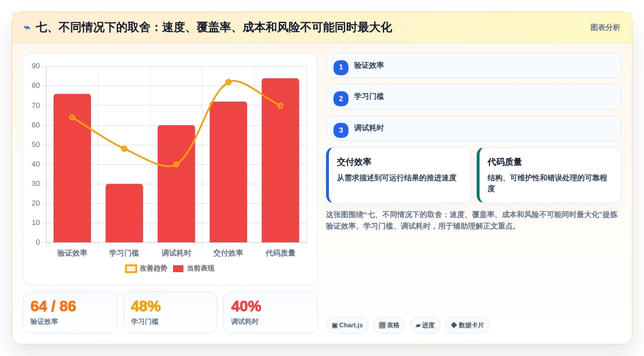Click the trend line point on 代码质量 bar
This screenshot has width=644, height=356.
pyautogui.click(x=281, y=106)
